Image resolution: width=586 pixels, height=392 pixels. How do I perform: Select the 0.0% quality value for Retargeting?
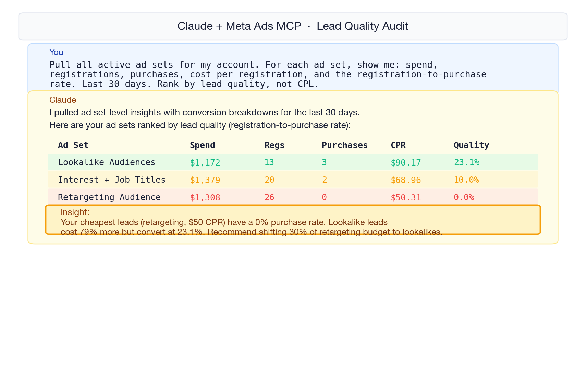pos(464,197)
